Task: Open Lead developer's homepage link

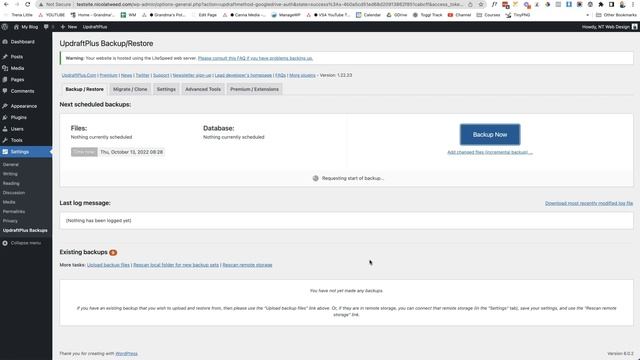Action: coord(243,76)
